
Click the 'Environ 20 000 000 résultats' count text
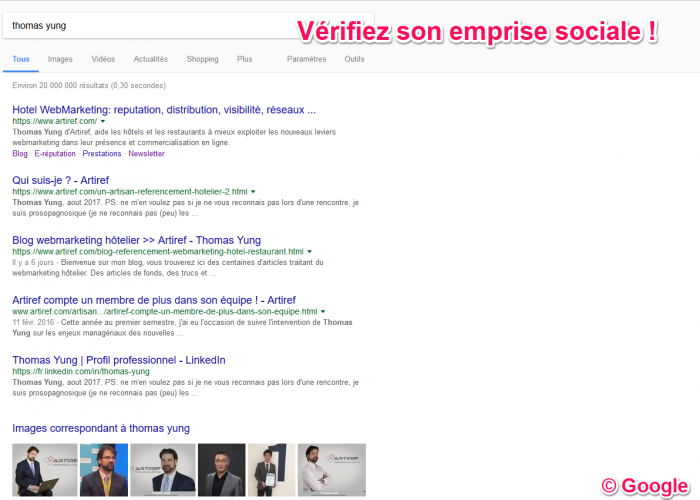[89, 85]
